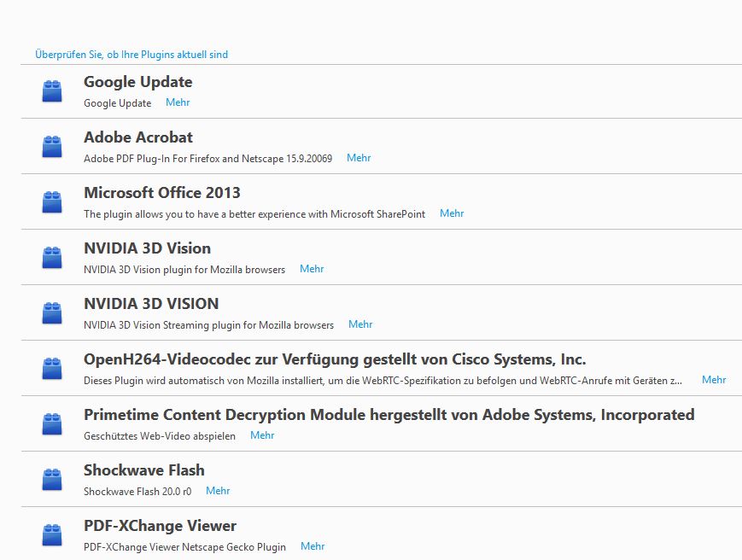Click the Adobe Acrobat plugin brick icon
Image resolution: width=742 pixels, height=560 pixels.
(x=52, y=147)
